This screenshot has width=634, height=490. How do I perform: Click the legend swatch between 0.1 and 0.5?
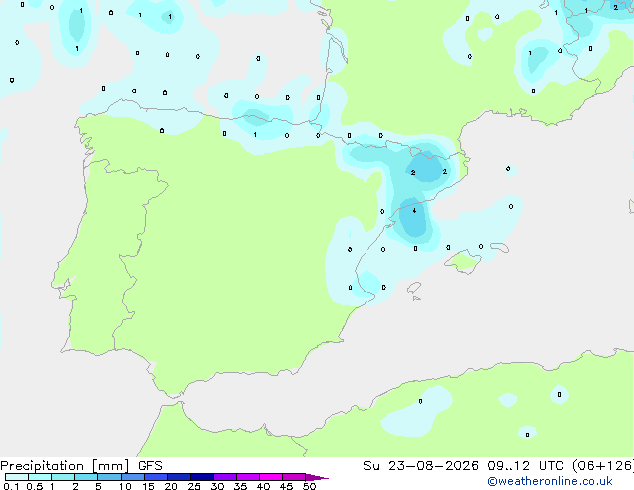pyautogui.click(x=17, y=477)
